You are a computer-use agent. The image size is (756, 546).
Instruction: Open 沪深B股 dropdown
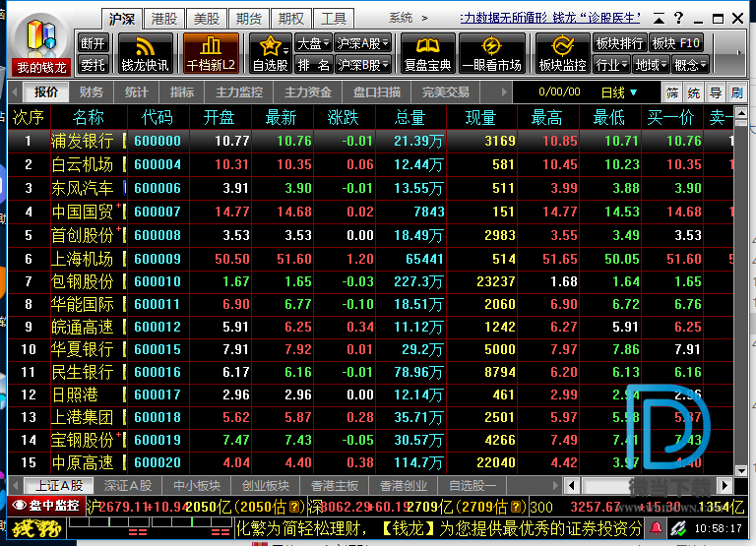click(x=362, y=65)
